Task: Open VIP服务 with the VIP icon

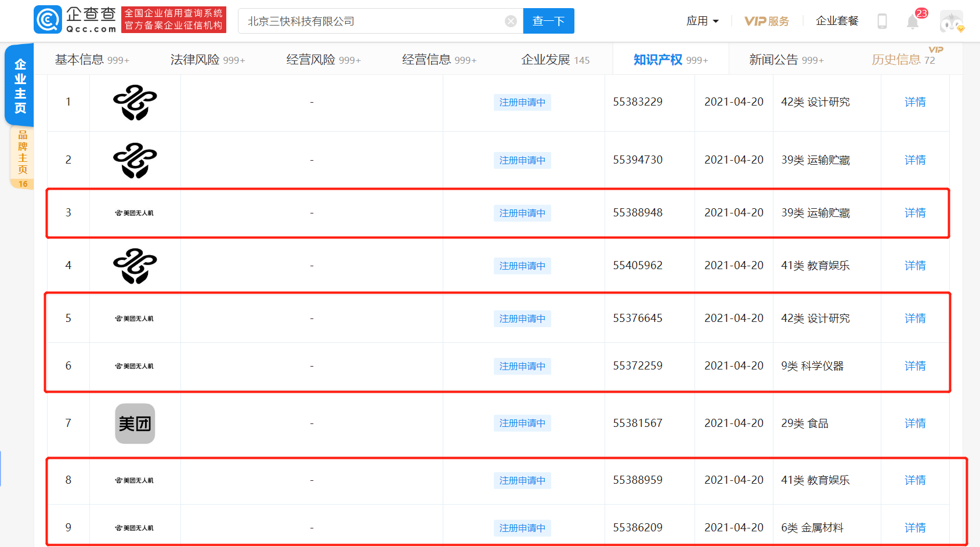Action: (x=766, y=21)
